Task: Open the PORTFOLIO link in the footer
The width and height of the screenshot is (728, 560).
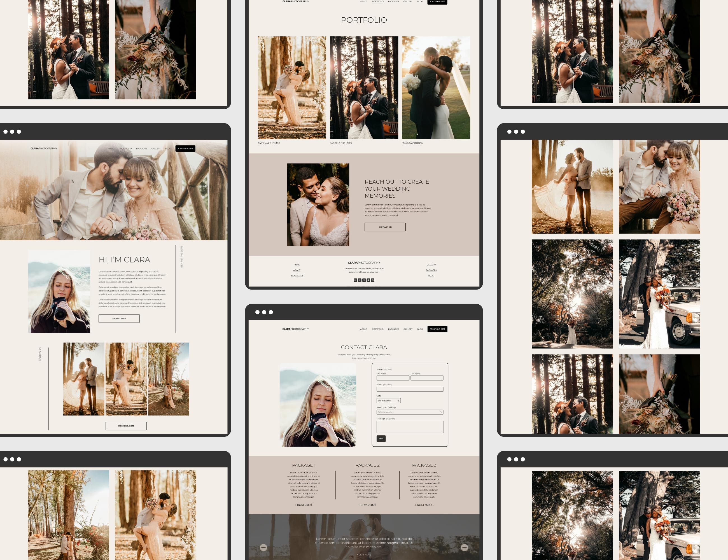Action: [x=297, y=276]
